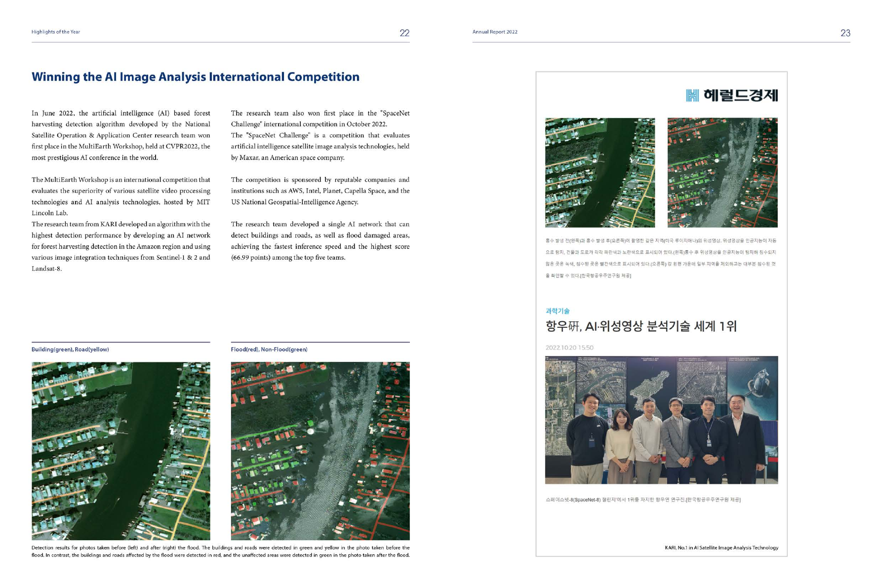Select the small after-flood image in news clipping

[722, 172]
